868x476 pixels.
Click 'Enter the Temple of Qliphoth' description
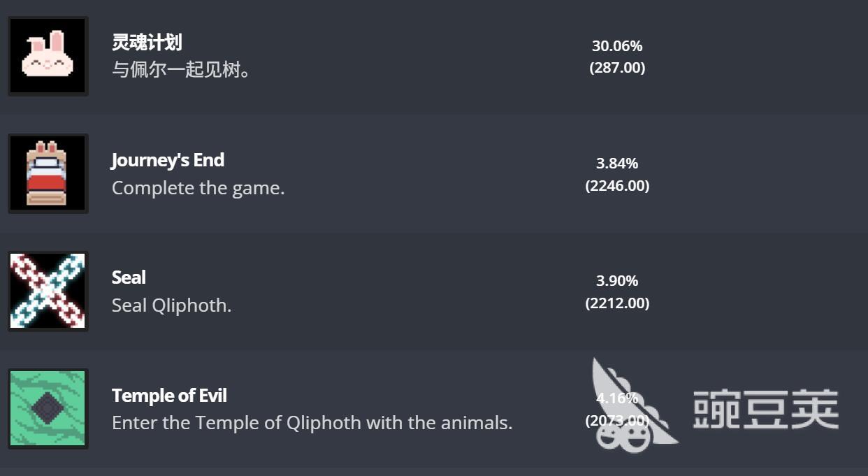(312, 423)
